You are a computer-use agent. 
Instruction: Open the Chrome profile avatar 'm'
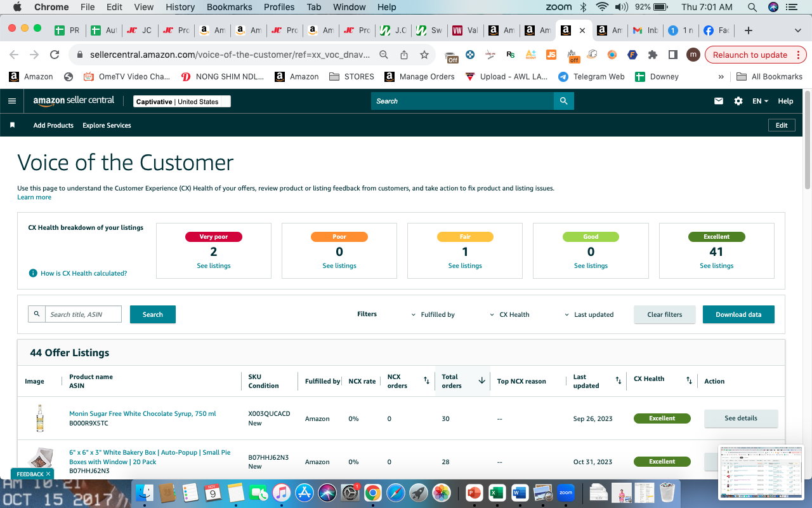pos(693,55)
